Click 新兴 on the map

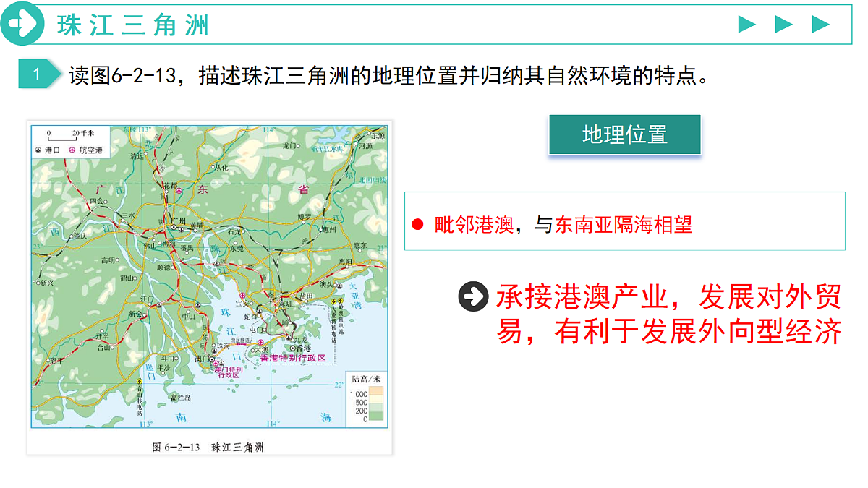click(46, 283)
